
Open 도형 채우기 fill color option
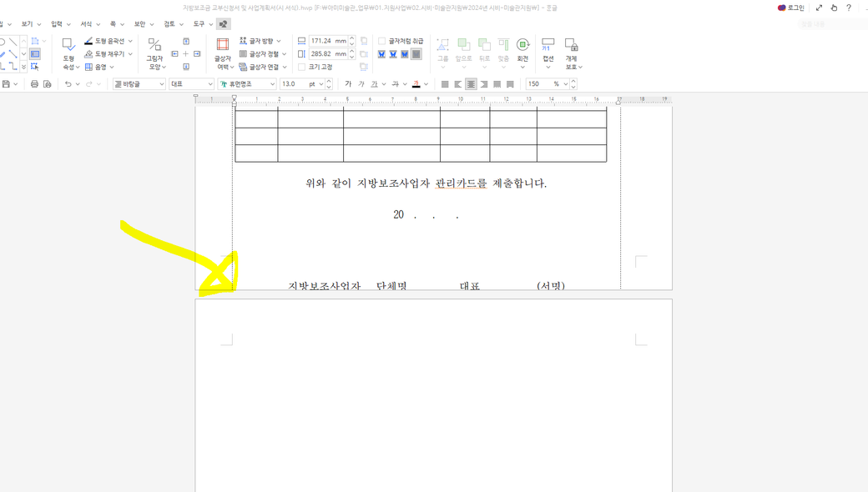tap(108, 54)
